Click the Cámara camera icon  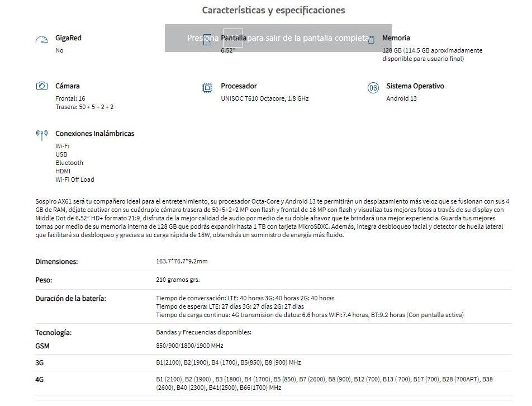tap(42, 86)
